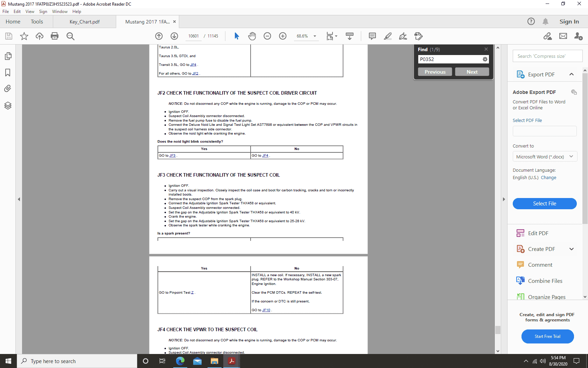This screenshot has width=588, height=368.
Task: Open the help question mark icon
Action: (x=531, y=21)
